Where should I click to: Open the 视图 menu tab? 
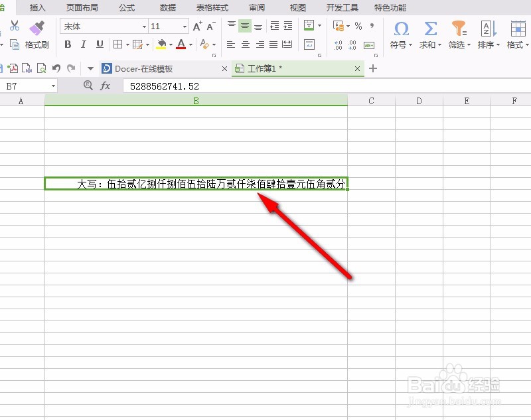[x=297, y=8]
